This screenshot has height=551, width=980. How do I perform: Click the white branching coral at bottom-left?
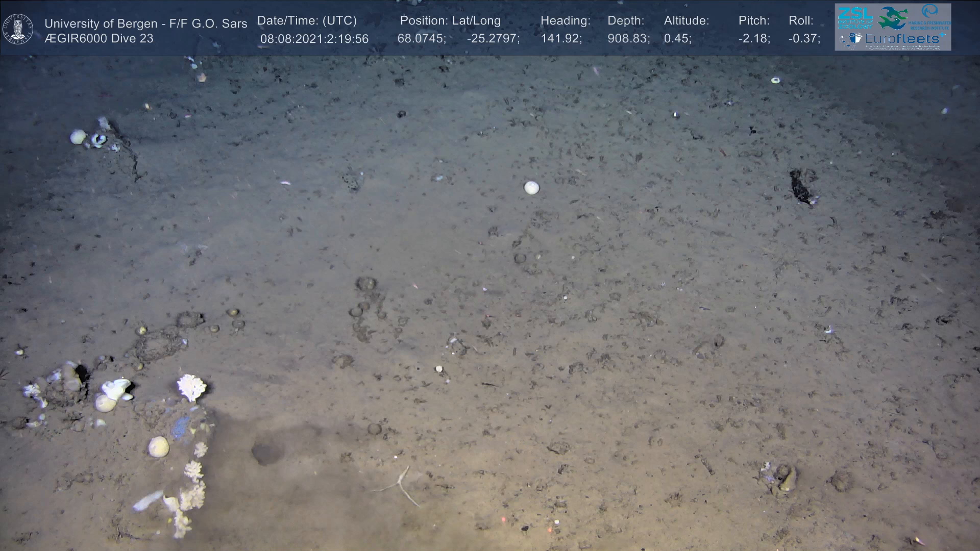(191, 386)
